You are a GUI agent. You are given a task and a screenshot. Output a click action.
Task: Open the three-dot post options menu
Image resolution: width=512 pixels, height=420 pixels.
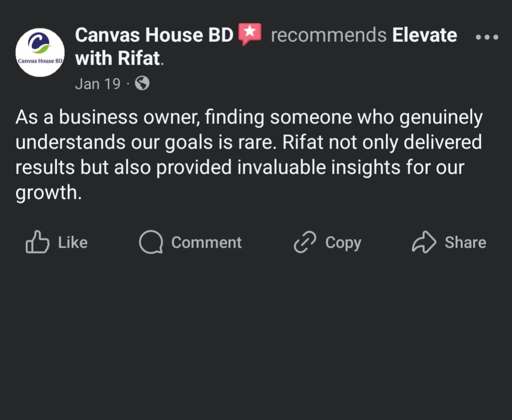487,37
